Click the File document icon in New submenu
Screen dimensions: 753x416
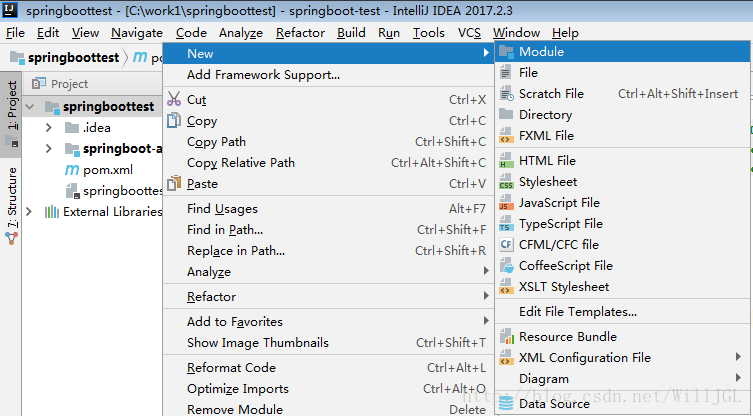click(x=505, y=73)
